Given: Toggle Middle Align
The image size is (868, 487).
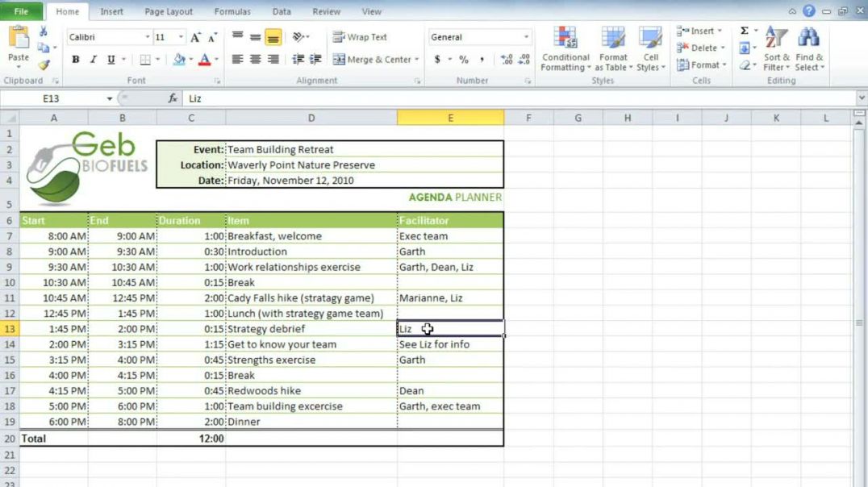Looking at the screenshot, I should pos(255,37).
